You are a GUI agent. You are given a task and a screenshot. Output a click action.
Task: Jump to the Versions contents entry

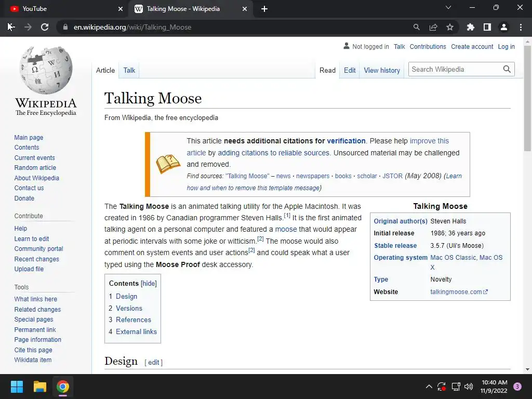coord(129,308)
